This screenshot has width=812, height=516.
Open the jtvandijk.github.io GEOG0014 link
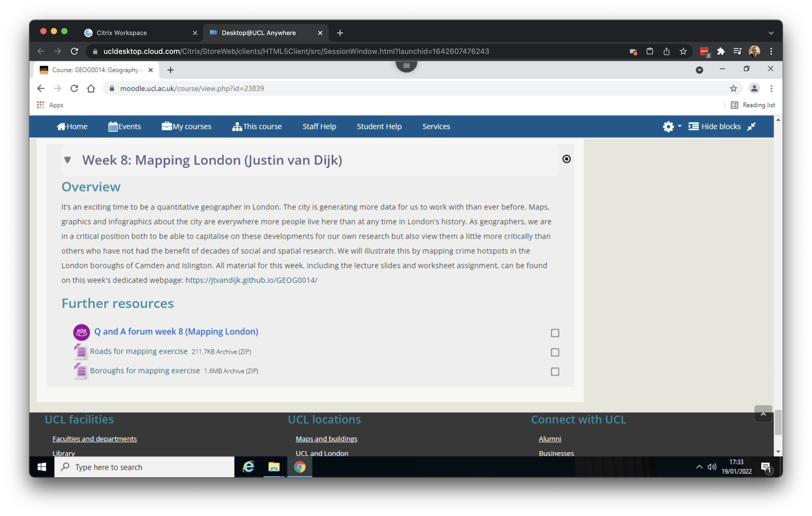[251, 280]
